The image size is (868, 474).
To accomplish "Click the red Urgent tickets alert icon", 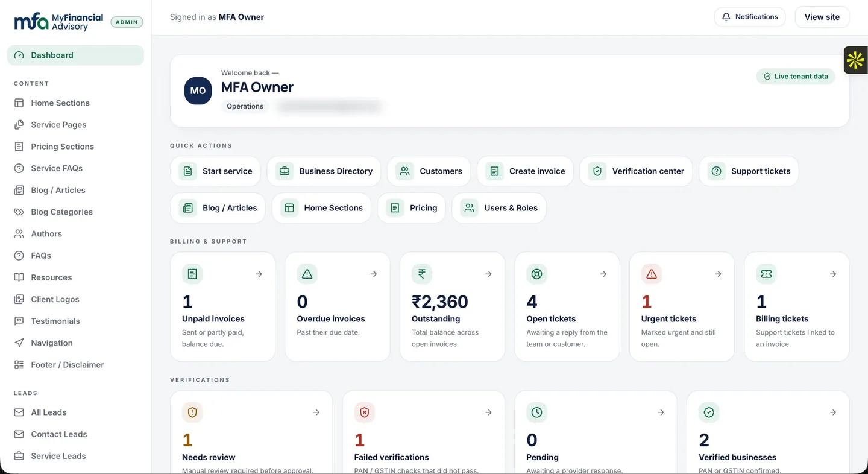I will tap(652, 274).
